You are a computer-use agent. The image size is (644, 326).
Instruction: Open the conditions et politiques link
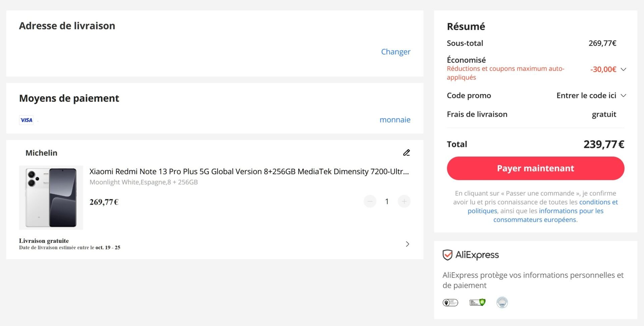click(x=543, y=206)
